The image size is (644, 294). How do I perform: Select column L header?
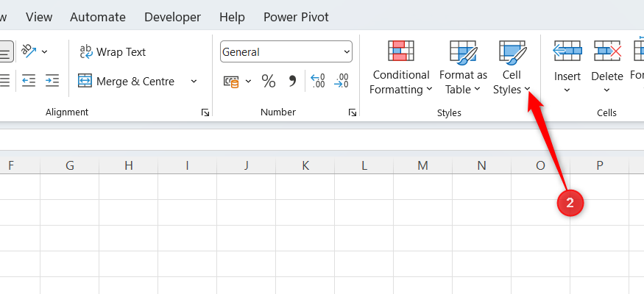364,165
